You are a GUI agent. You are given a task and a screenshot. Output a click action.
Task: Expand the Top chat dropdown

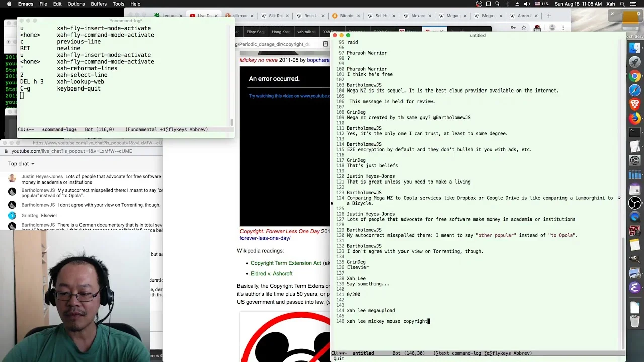click(21, 164)
